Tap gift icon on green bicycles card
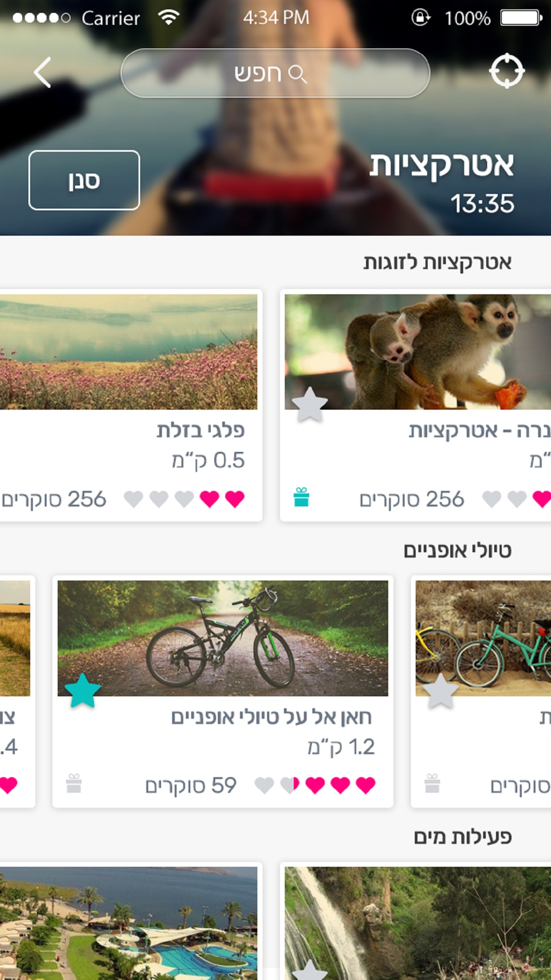 point(432,783)
